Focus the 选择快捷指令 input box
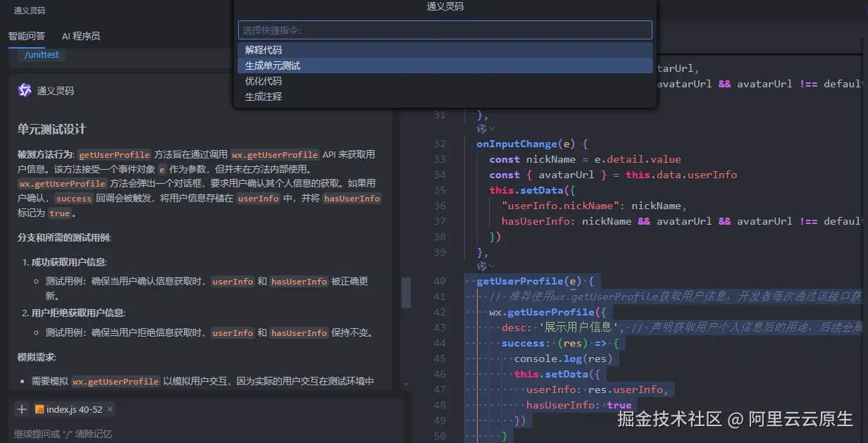This screenshot has width=868, height=443. 445,30
